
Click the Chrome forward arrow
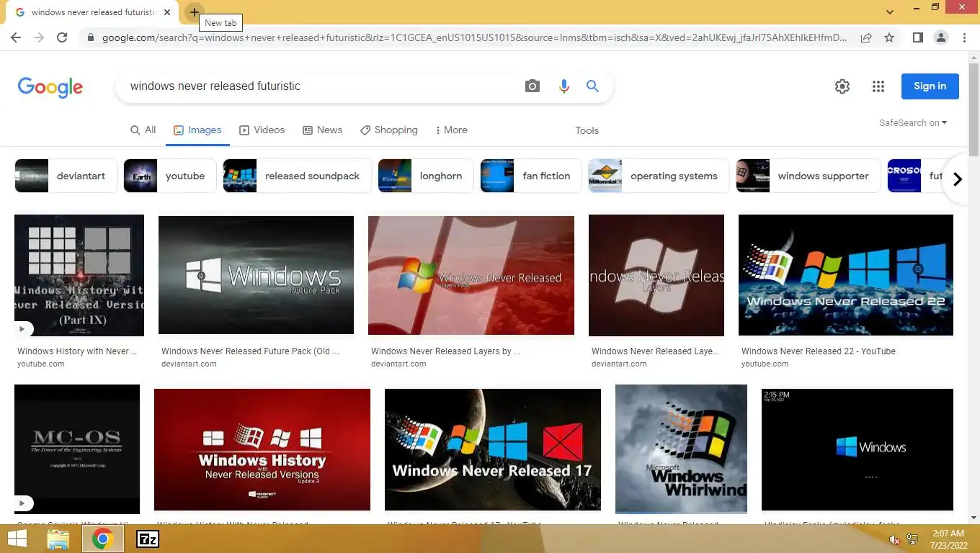click(39, 37)
